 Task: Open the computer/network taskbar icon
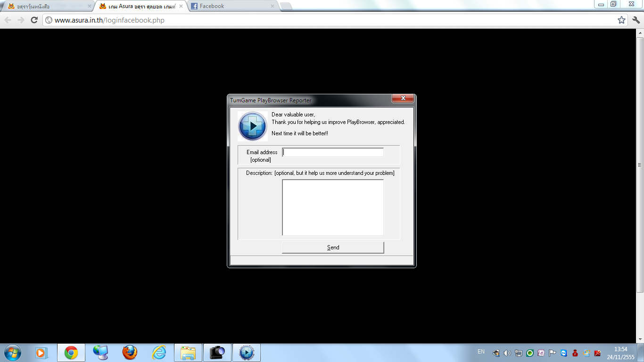tap(100, 352)
